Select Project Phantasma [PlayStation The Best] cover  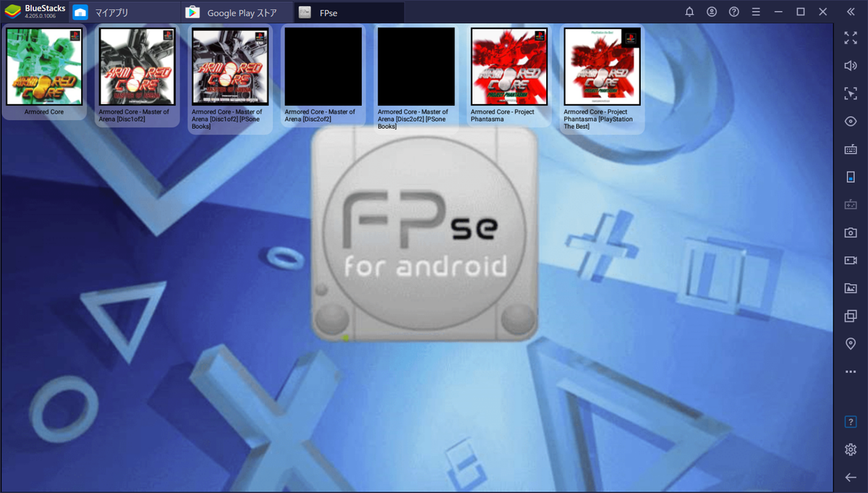click(603, 67)
